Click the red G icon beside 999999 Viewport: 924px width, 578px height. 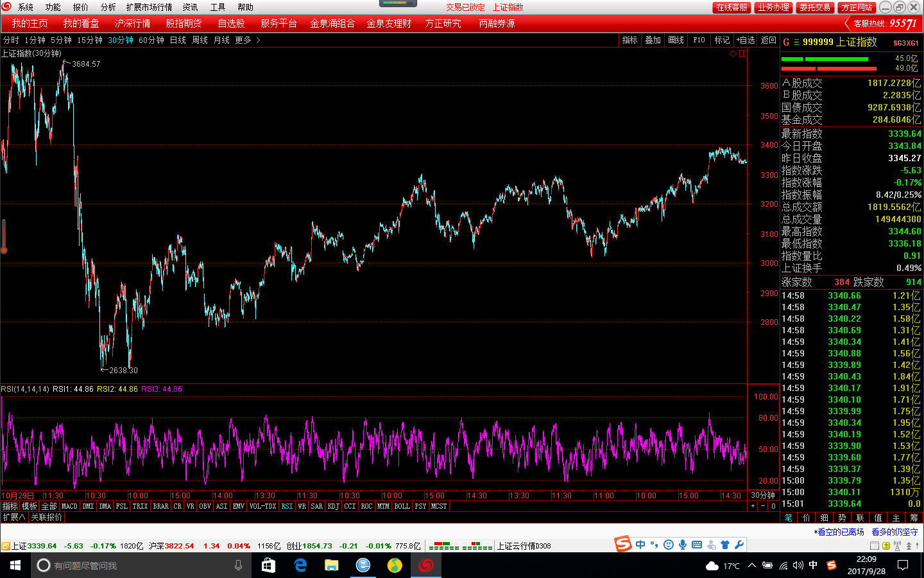(x=786, y=42)
